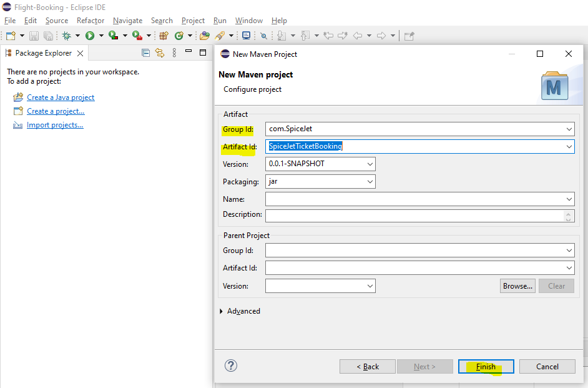
Task: Click the New Java Package icon
Action: [x=164, y=36]
